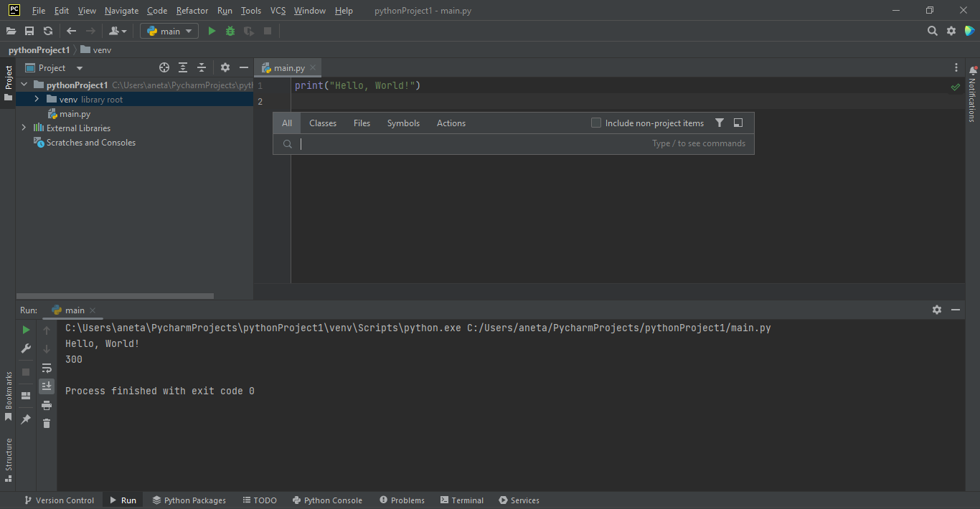Toggle scroll to end in the console
Viewport: 980px width, 509px height.
(47, 386)
